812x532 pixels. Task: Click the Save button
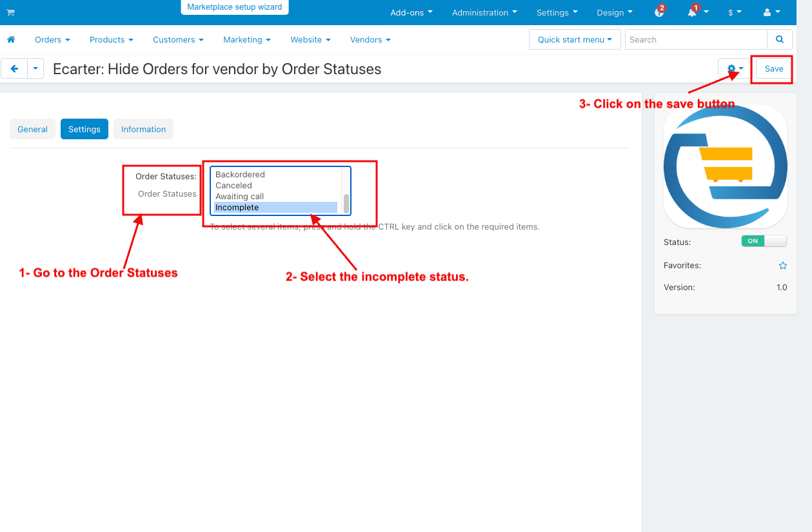[x=774, y=68]
